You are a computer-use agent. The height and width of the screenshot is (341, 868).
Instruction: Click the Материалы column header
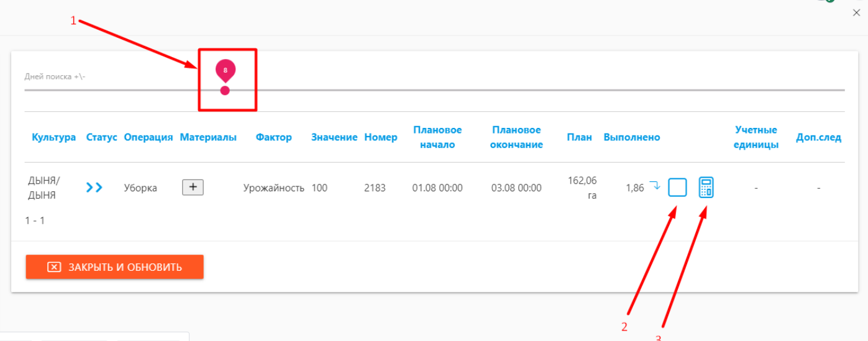pyautogui.click(x=208, y=137)
